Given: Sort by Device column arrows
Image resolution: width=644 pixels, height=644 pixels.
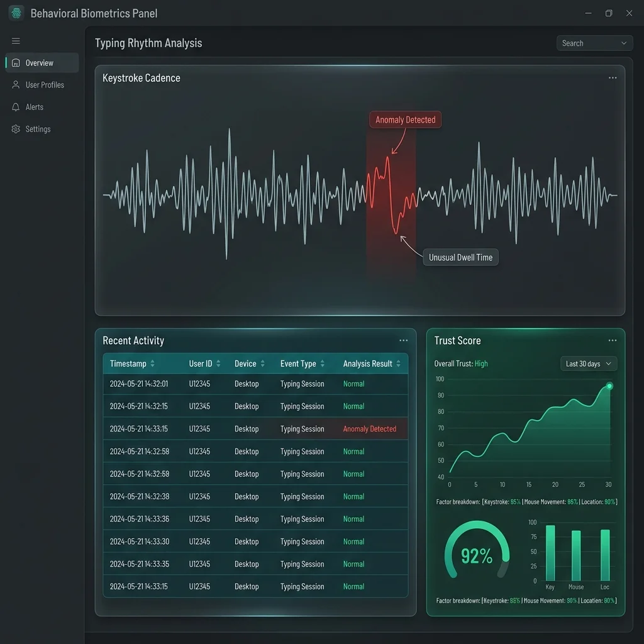Looking at the screenshot, I should 262,364.
